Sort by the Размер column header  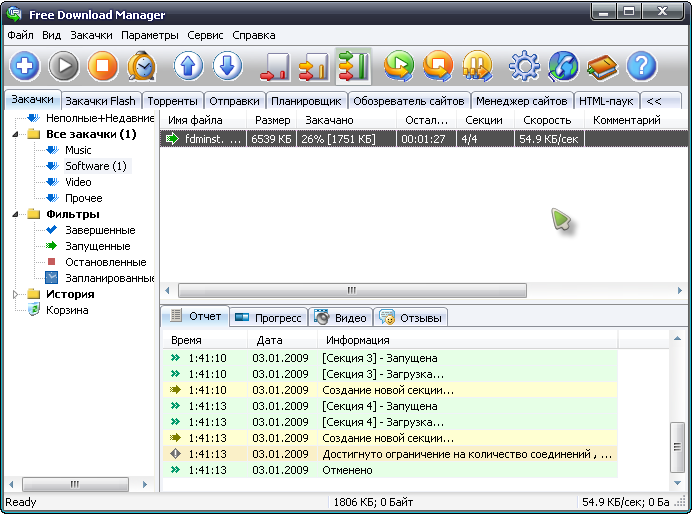pyautogui.click(x=271, y=120)
